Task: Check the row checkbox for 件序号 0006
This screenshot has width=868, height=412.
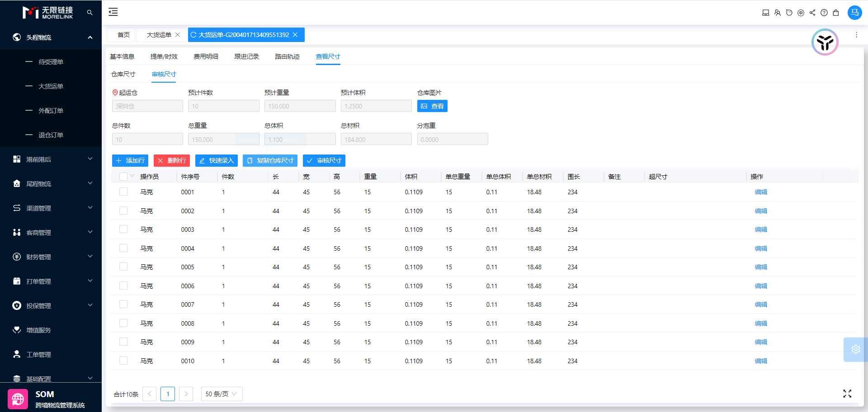Action: tap(123, 286)
